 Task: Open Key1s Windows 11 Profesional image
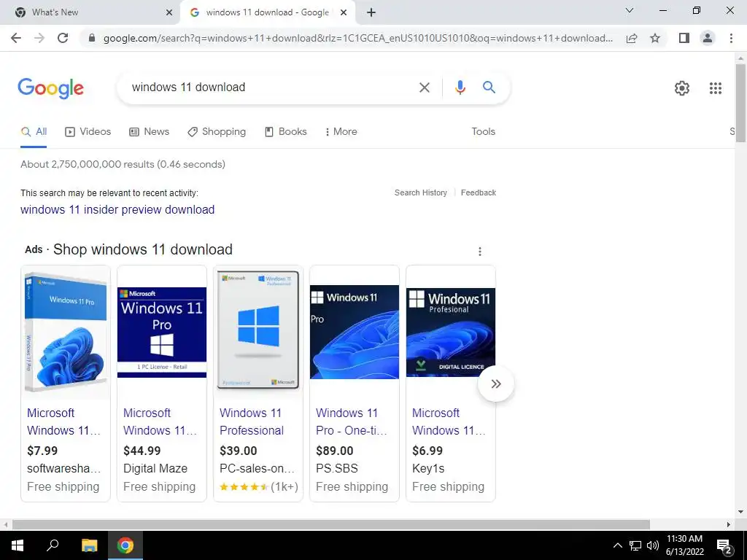(451, 332)
